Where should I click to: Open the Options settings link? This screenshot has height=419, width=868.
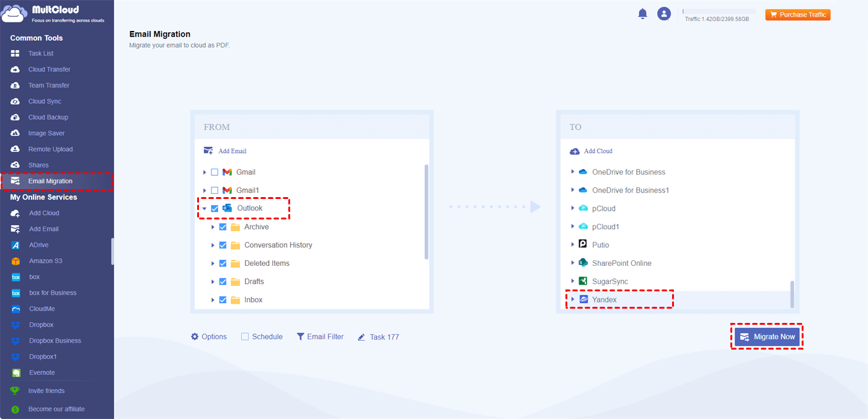pos(209,337)
